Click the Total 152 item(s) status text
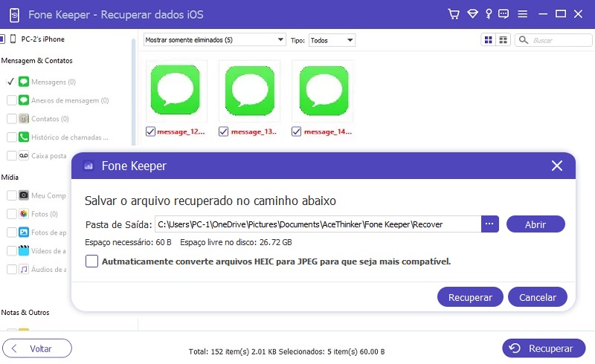The height and width of the screenshot is (364, 595). tap(286, 352)
